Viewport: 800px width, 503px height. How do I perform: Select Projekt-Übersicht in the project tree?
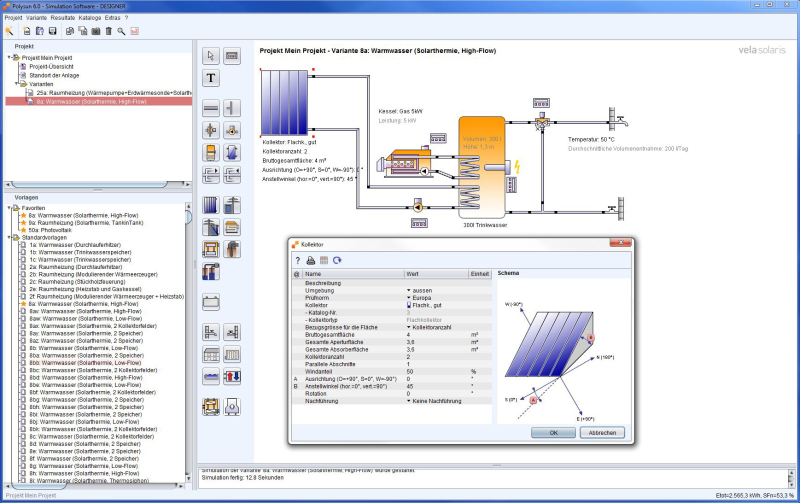coord(52,66)
